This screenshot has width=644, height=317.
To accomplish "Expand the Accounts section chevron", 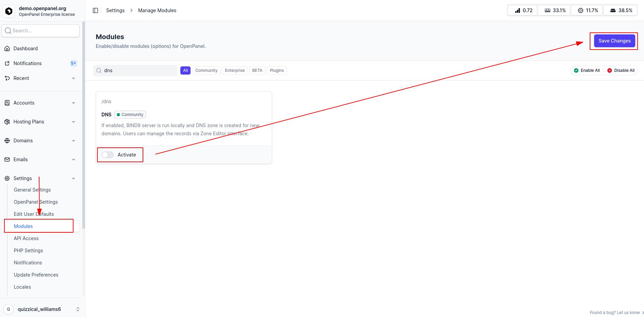I will (74, 103).
